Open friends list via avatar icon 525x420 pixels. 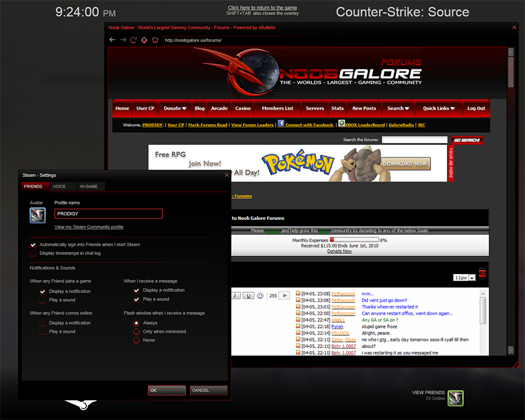456,398
